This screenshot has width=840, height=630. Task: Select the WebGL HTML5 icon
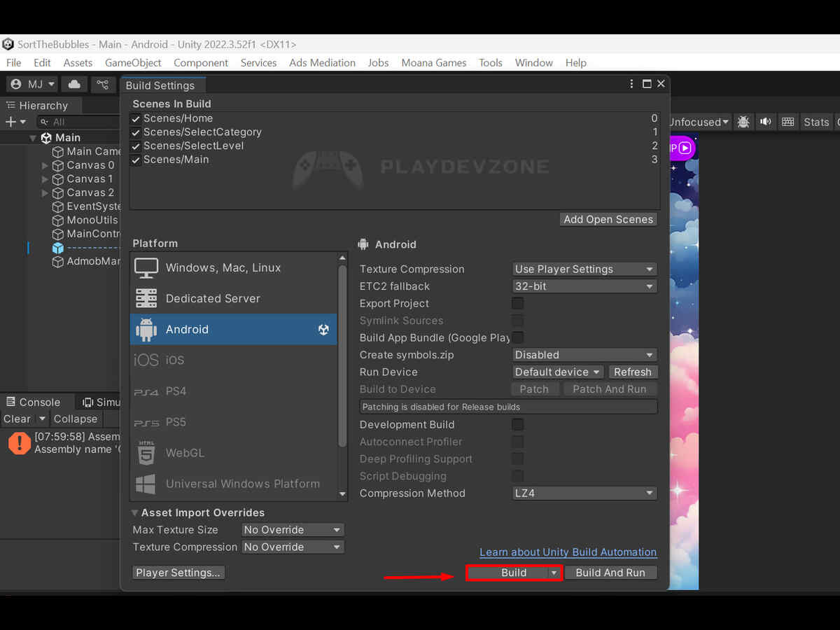click(146, 453)
